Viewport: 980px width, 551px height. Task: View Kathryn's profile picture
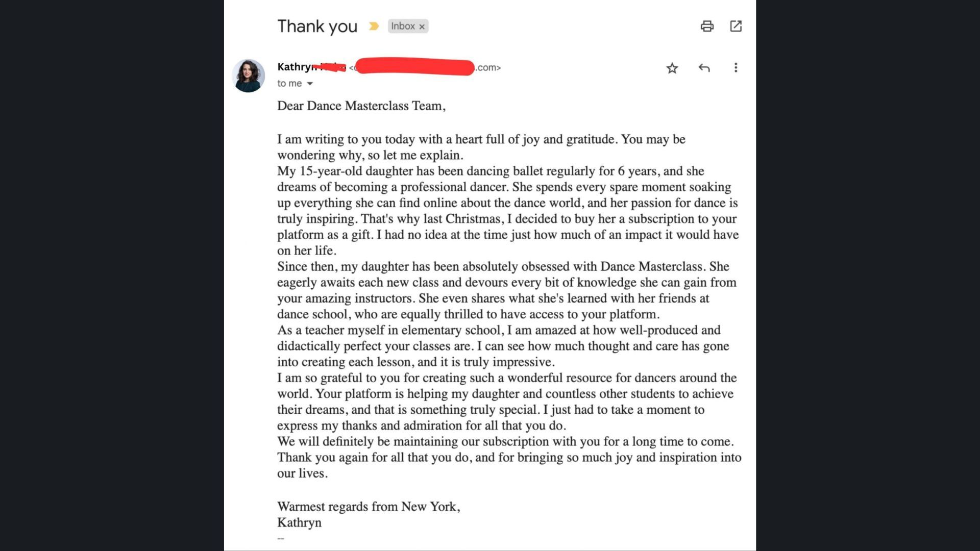(248, 76)
